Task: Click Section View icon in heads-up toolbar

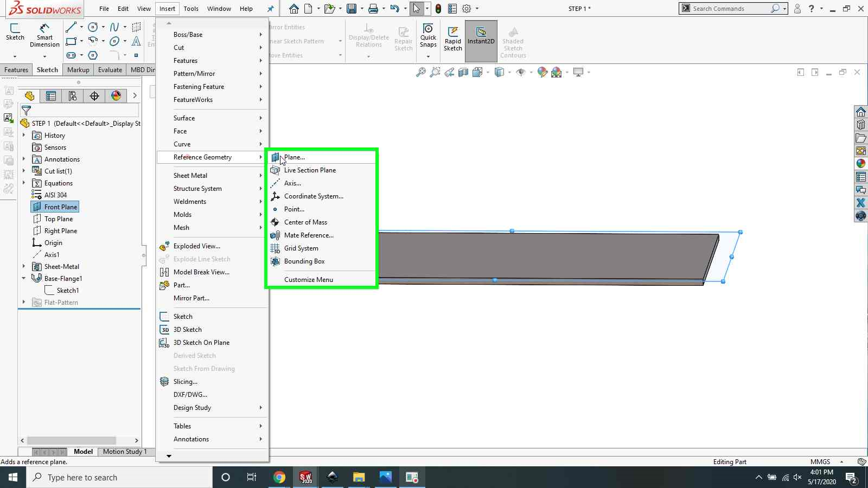Action: [x=463, y=72]
